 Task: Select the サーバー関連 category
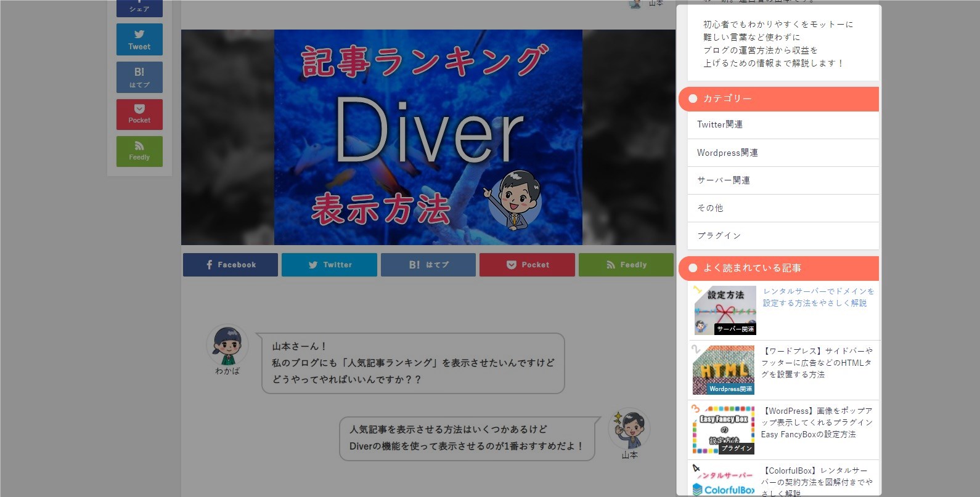click(723, 180)
